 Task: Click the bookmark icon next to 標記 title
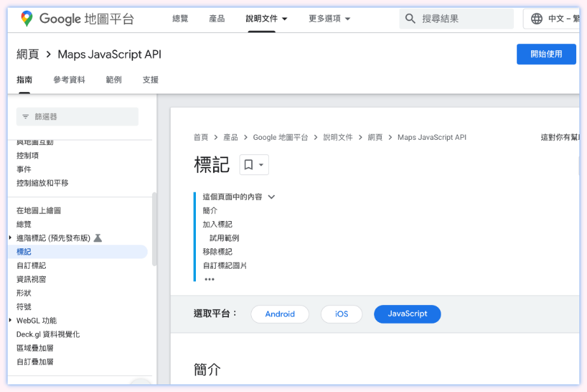click(249, 165)
